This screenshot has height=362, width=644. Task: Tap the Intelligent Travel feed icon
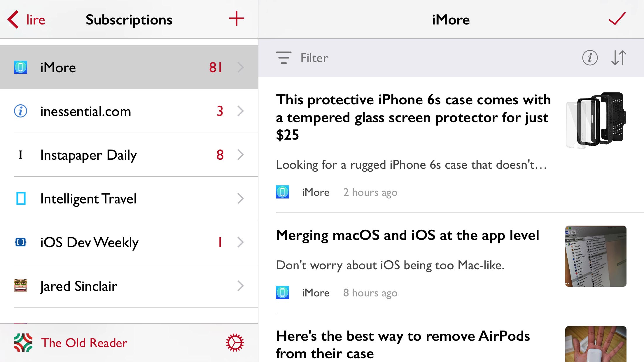pyautogui.click(x=20, y=198)
